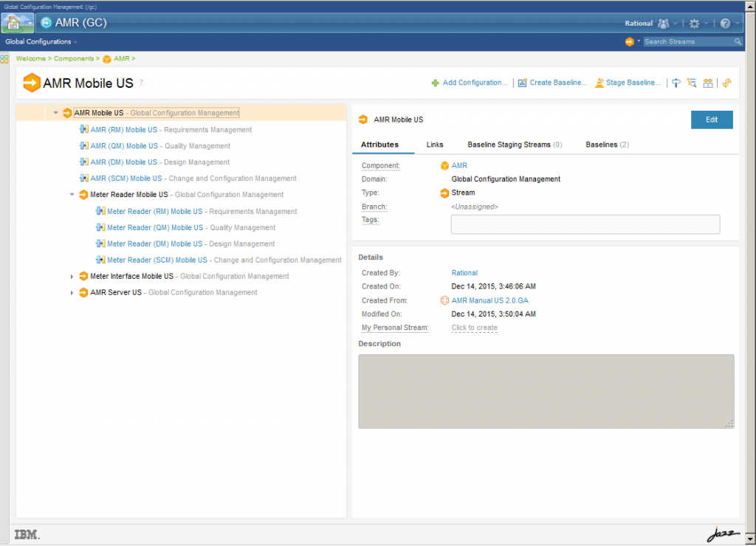Collapse the AMR Mobile US tree node

(56, 113)
